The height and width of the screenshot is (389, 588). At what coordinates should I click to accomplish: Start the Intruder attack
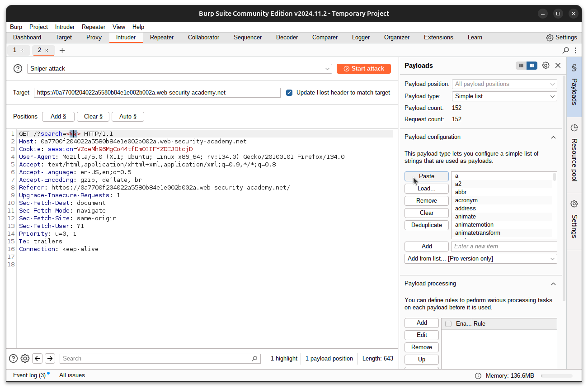coord(364,69)
